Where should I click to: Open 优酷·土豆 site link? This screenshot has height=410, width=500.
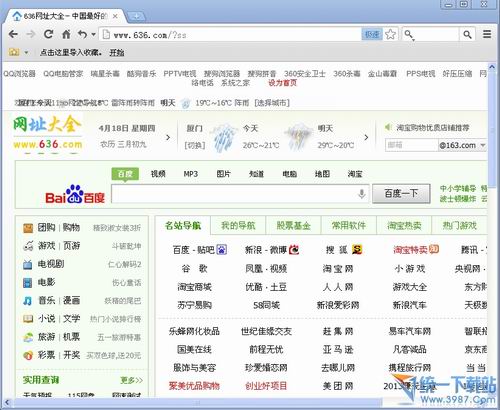pos(266,287)
